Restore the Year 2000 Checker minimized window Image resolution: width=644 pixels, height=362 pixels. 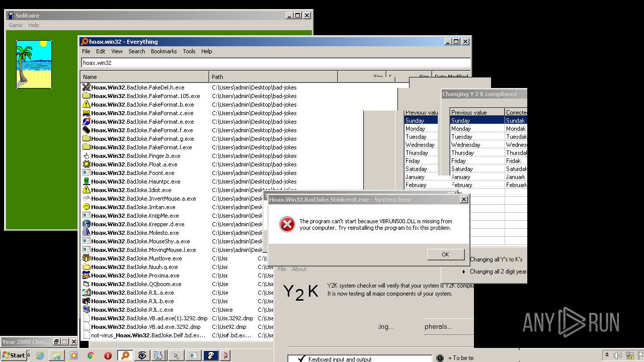pos(56,342)
